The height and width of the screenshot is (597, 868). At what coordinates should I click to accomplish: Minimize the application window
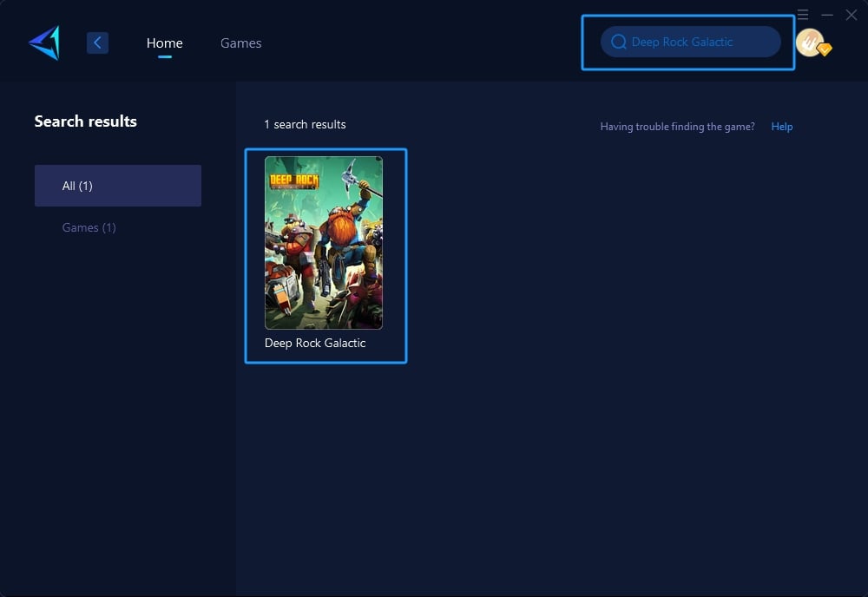tap(827, 15)
